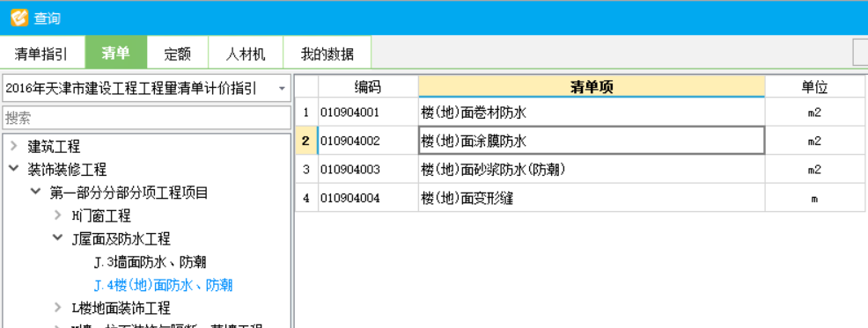Click m unit cell of 楼(地)面变形缝
This screenshot has width=868, height=328.
[x=815, y=198]
